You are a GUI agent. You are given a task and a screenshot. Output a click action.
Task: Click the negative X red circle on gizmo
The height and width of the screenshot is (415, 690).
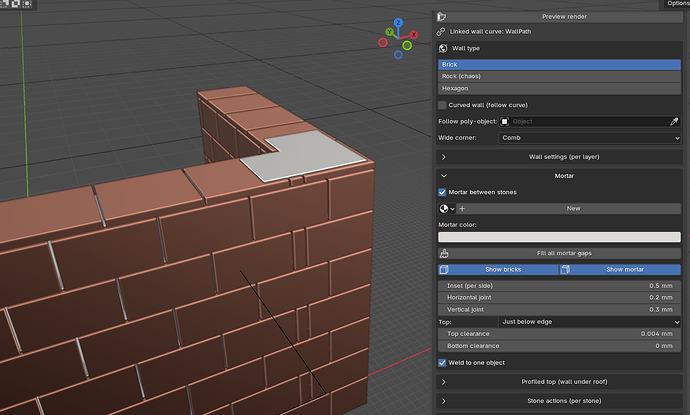click(x=383, y=43)
